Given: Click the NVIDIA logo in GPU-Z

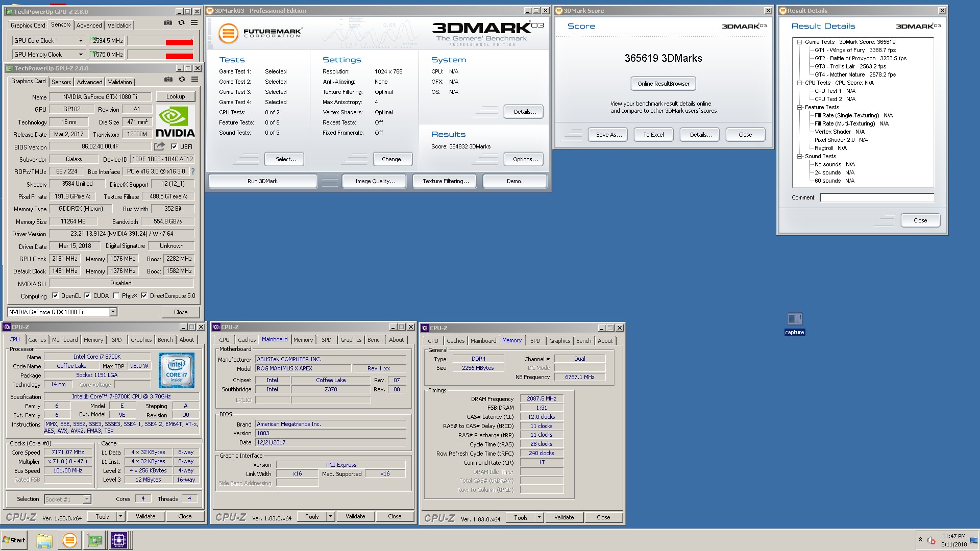Looking at the screenshot, I should 175,122.
